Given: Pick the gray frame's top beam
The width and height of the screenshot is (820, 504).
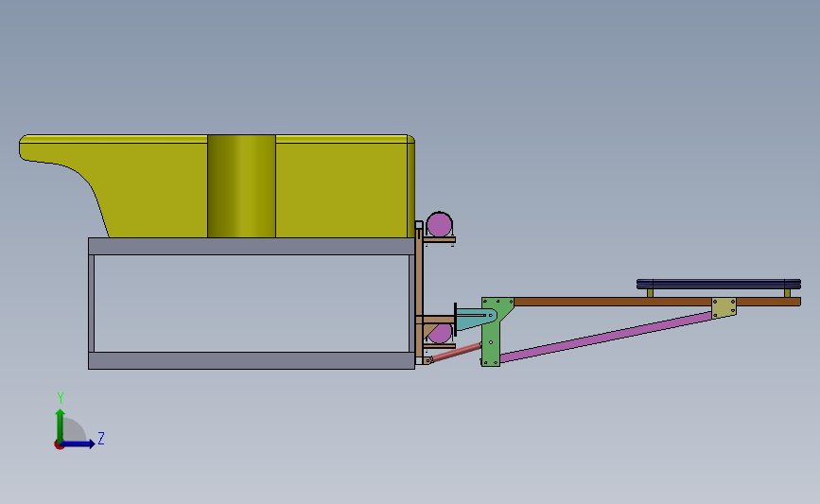Looking at the screenshot, I should (x=252, y=246).
